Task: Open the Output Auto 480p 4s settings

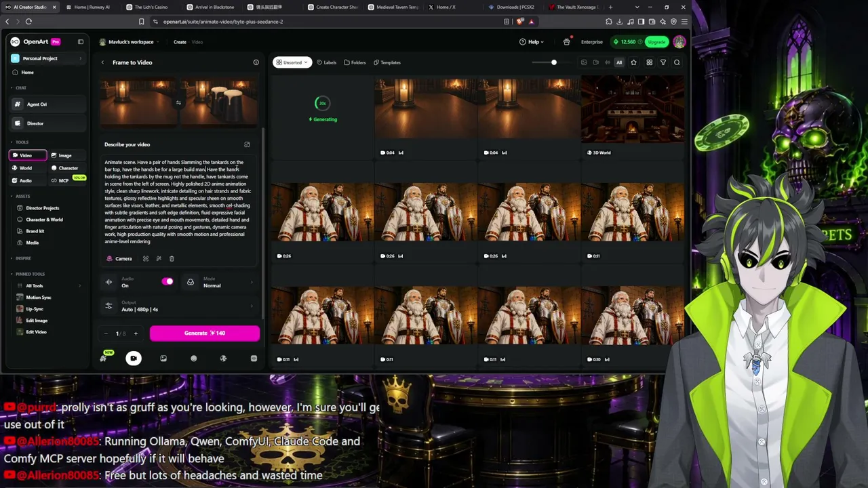Action: [179, 306]
